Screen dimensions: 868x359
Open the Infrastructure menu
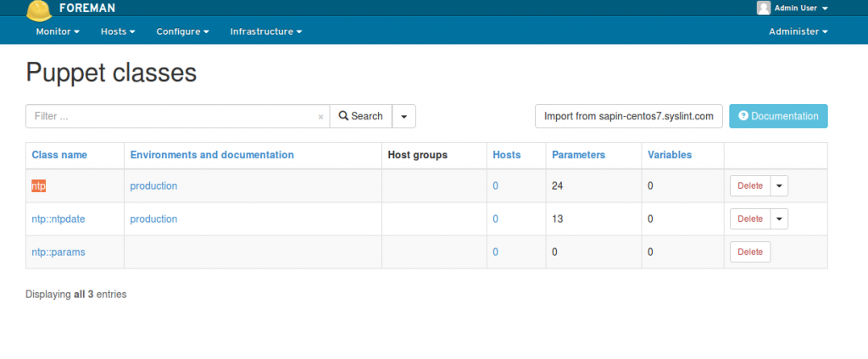click(266, 31)
